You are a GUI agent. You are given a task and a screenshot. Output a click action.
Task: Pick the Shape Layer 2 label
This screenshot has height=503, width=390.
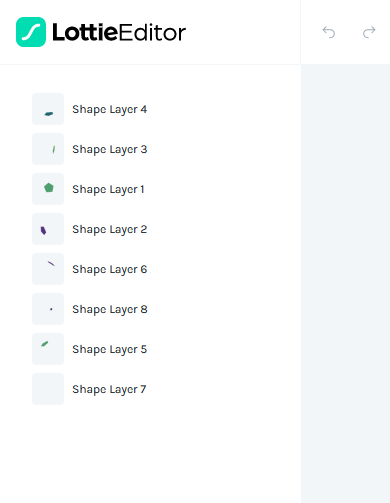click(x=110, y=229)
